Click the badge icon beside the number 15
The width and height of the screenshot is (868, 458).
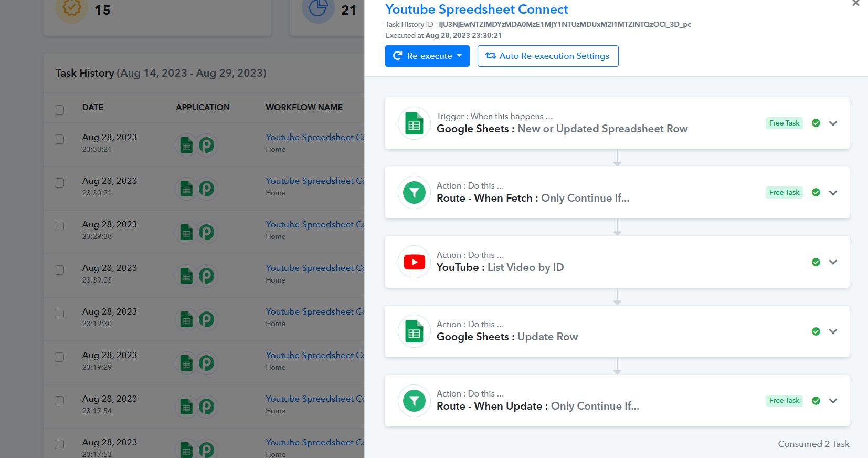(72, 8)
